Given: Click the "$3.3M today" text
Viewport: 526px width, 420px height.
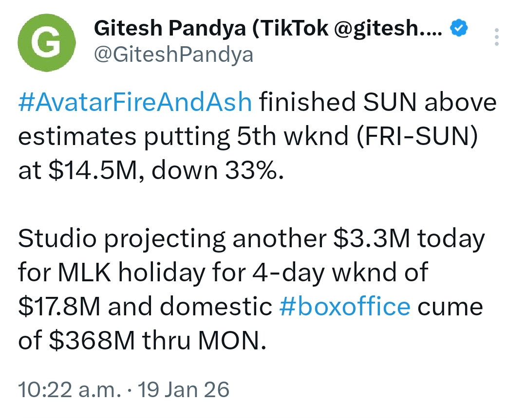Looking at the screenshot, I should pyautogui.click(x=407, y=239).
